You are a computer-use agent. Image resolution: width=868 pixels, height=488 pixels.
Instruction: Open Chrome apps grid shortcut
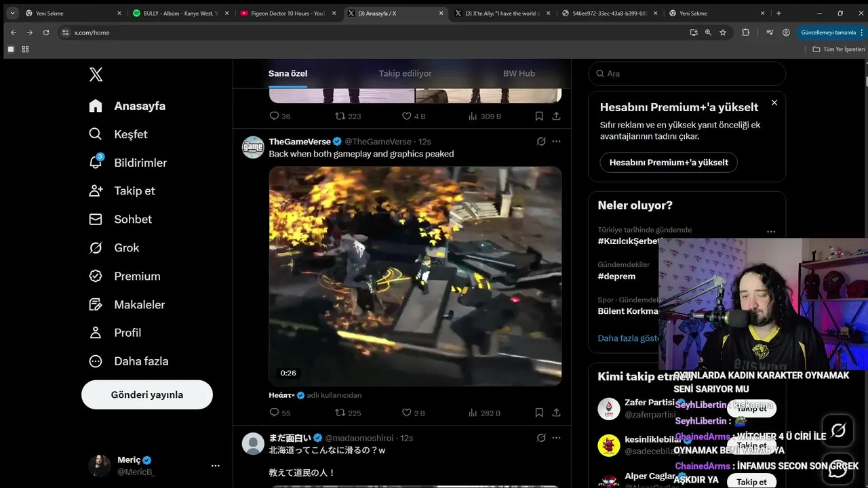(26, 49)
